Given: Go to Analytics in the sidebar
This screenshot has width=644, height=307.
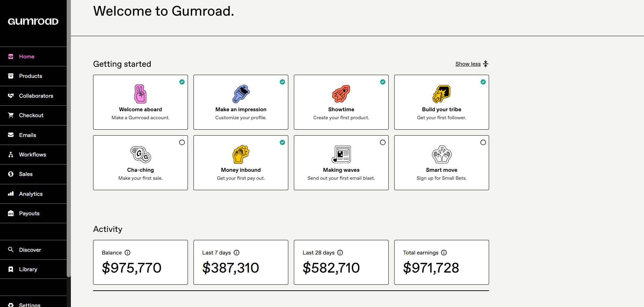Looking at the screenshot, I should pos(31,194).
